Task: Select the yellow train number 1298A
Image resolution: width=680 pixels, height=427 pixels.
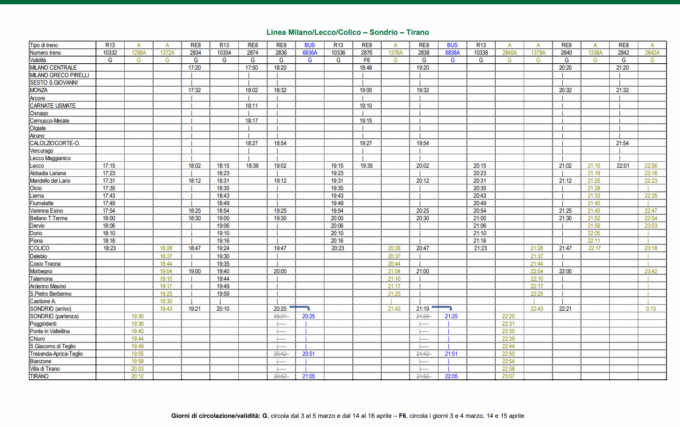Action: coord(138,52)
